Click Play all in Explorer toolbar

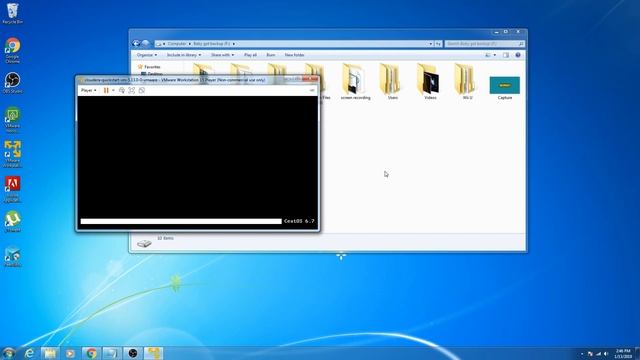pos(250,55)
